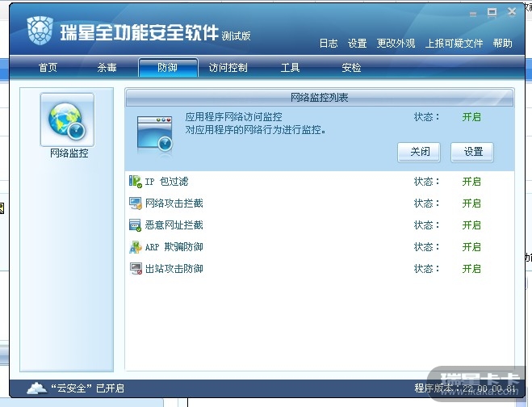The width and height of the screenshot is (532, 407).
Task: Switch to the 杀毒 tab
Action: pos(107,68)
